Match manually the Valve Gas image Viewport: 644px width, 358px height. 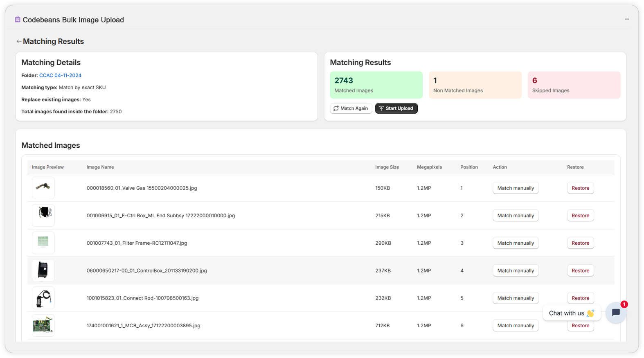(x=515, y=188)
